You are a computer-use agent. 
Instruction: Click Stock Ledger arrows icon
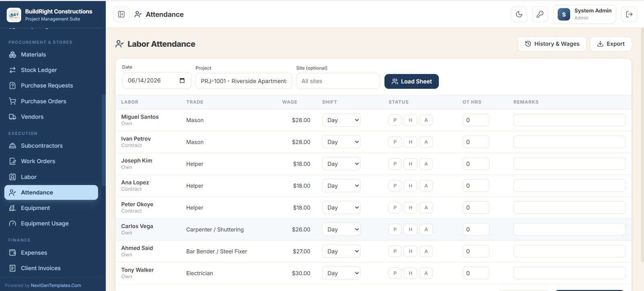click(x=12, y=70)
